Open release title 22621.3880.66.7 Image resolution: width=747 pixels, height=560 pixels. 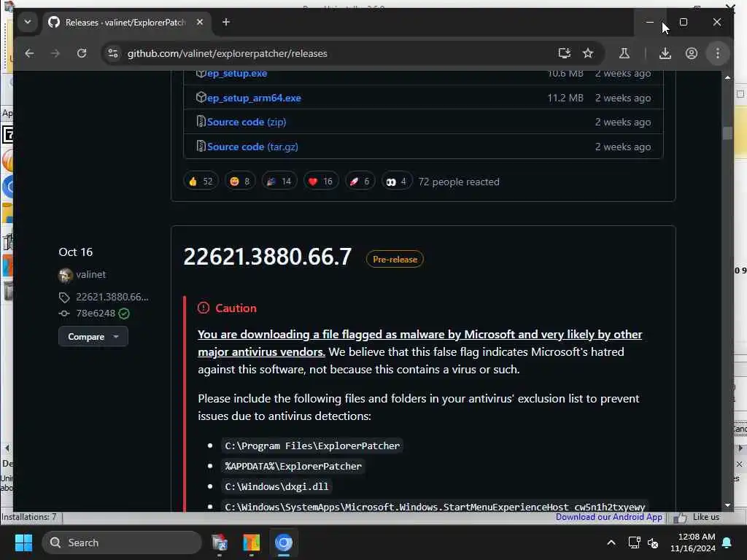point(268,257)
